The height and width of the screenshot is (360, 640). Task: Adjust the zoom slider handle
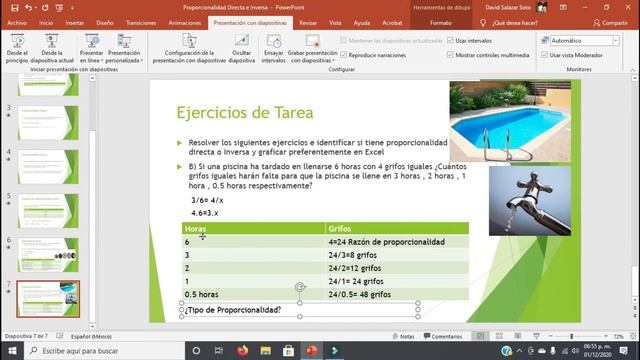click(571, 336)
